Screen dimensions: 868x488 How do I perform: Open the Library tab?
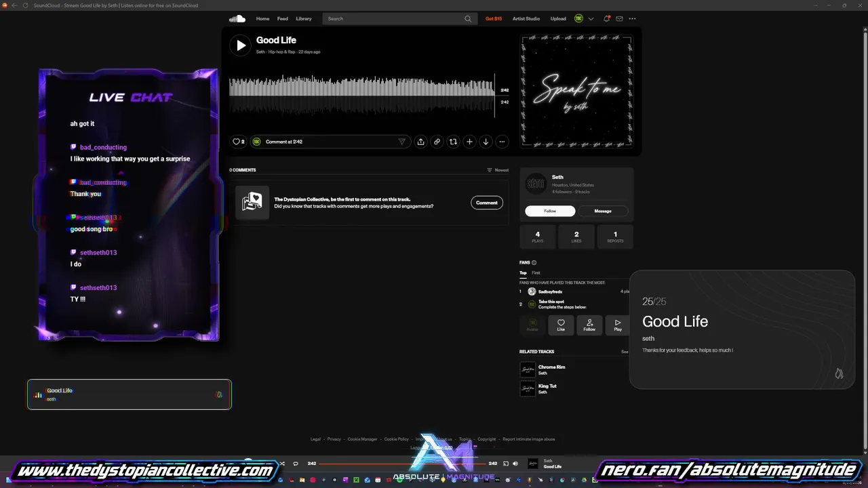[304, 19]
